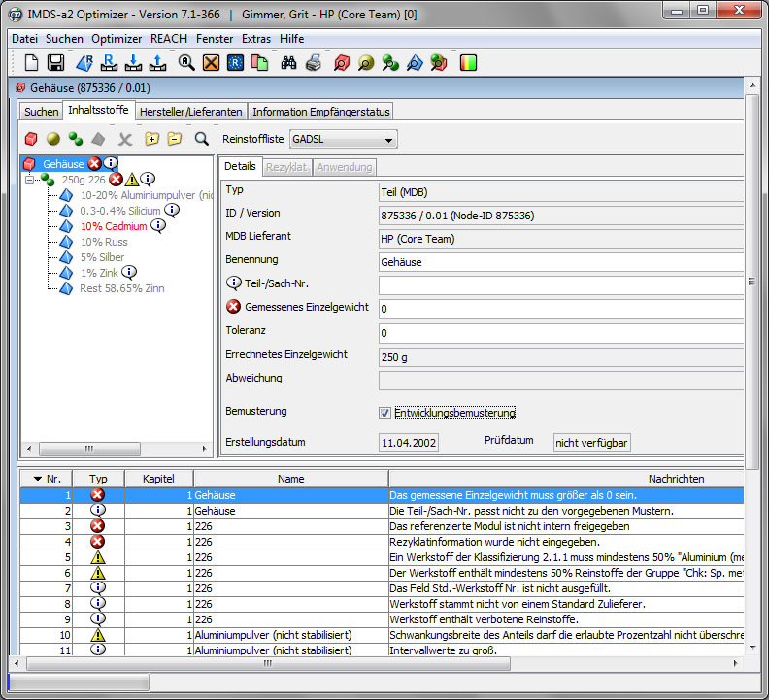Viewport: 769px width, 700px height.
Task: Select message row 9 about verbotene Reinstoffe
Action: pyautogui.click(x=382, y=619)
